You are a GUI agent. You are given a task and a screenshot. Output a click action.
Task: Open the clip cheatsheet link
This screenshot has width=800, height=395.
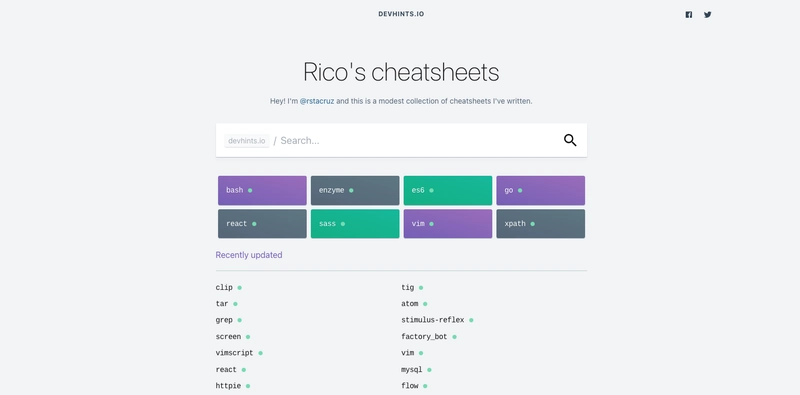pos(224,287)
